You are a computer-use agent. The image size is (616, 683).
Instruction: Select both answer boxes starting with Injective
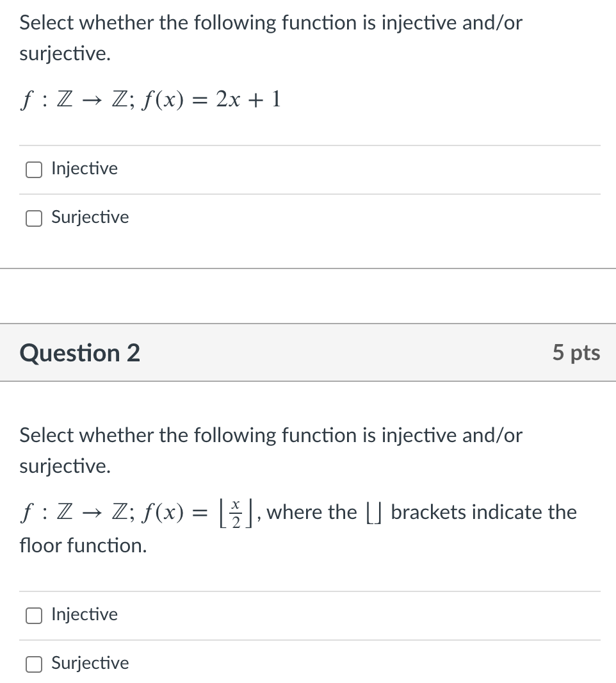click(x=33, y=169)
